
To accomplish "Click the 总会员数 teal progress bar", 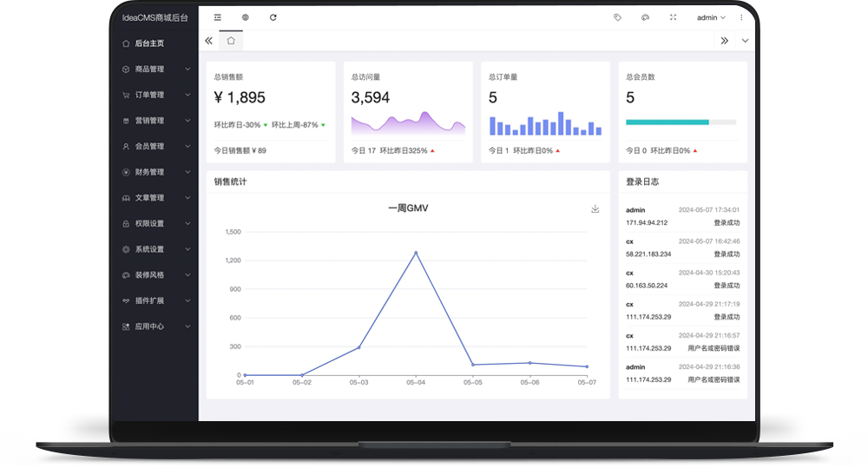I will click(x=667, y=122).
